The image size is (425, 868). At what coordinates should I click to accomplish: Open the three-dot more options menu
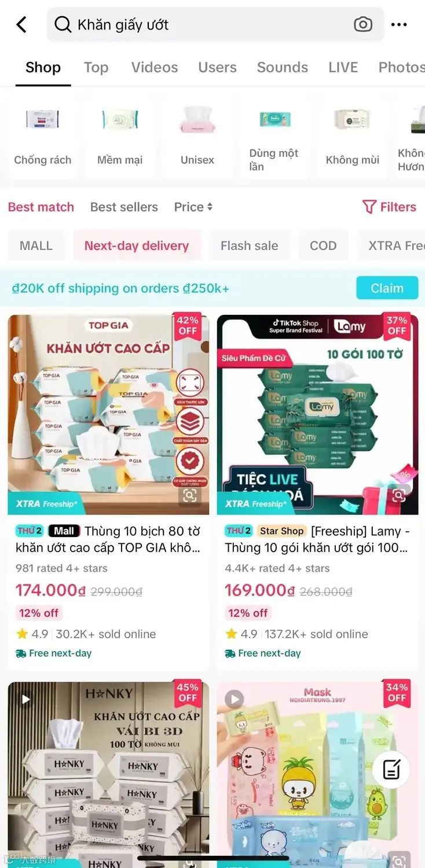point(399,24)
